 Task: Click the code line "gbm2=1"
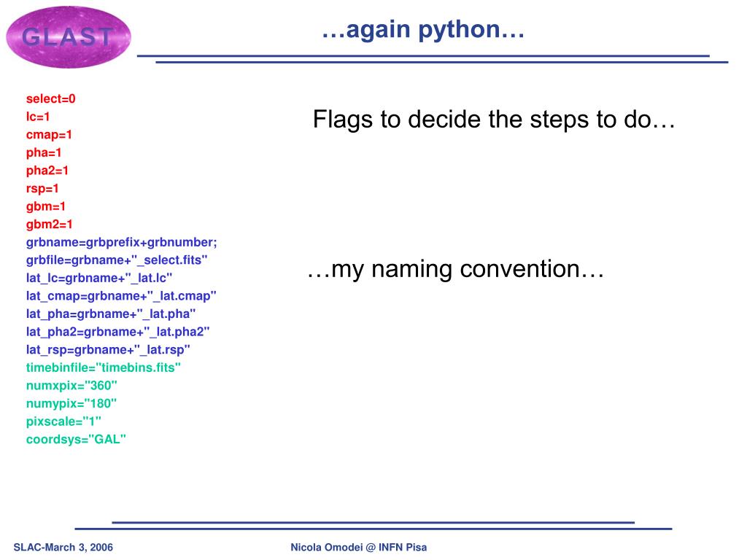(x=49, y=225)
